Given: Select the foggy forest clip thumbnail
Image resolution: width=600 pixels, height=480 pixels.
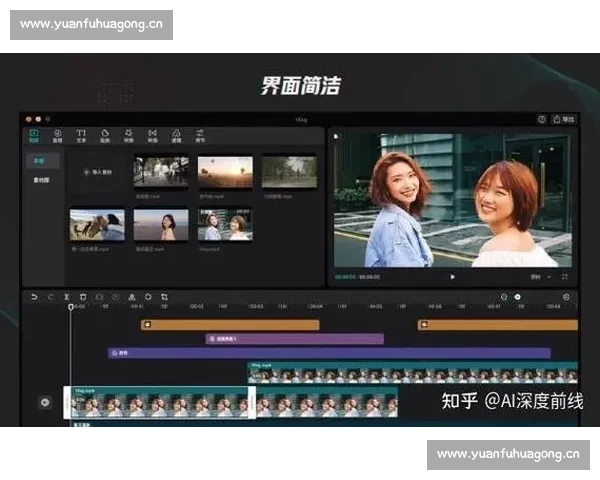Looking at the screenshot, I should 289,172.
